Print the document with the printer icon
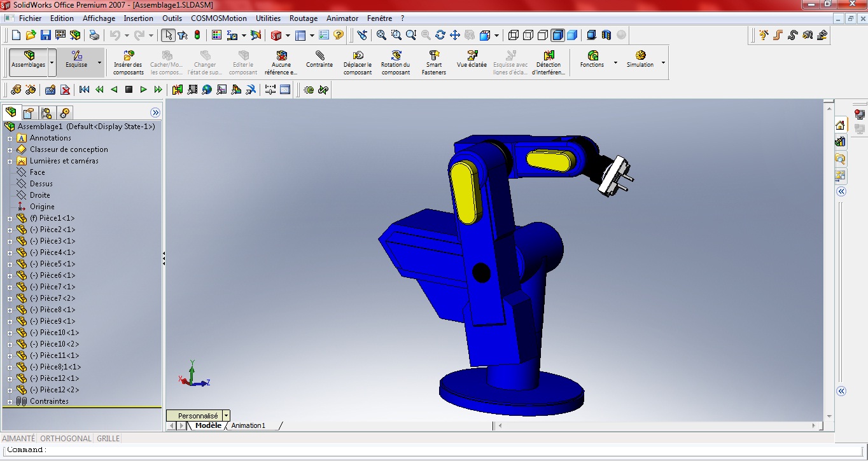The width and height of the screenshot is (868, 461). (94, 35)
